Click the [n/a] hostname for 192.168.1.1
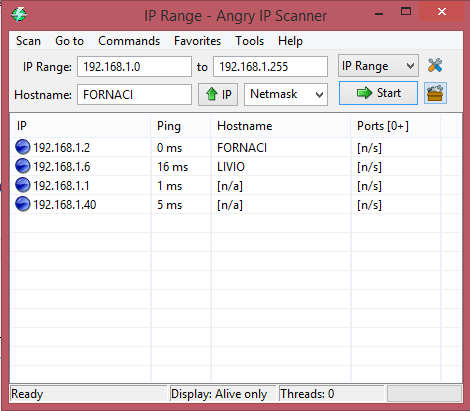Viewport: 470px width, 411px height. 230,186
